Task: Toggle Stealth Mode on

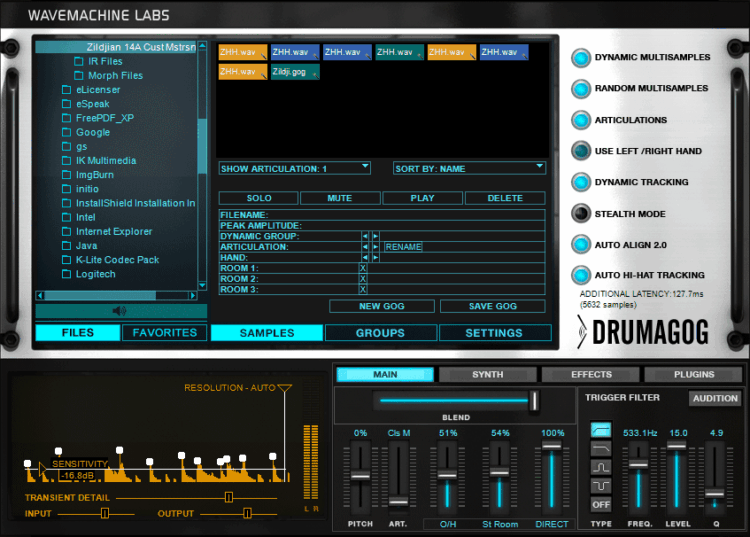Action: (x=581, y=213)
